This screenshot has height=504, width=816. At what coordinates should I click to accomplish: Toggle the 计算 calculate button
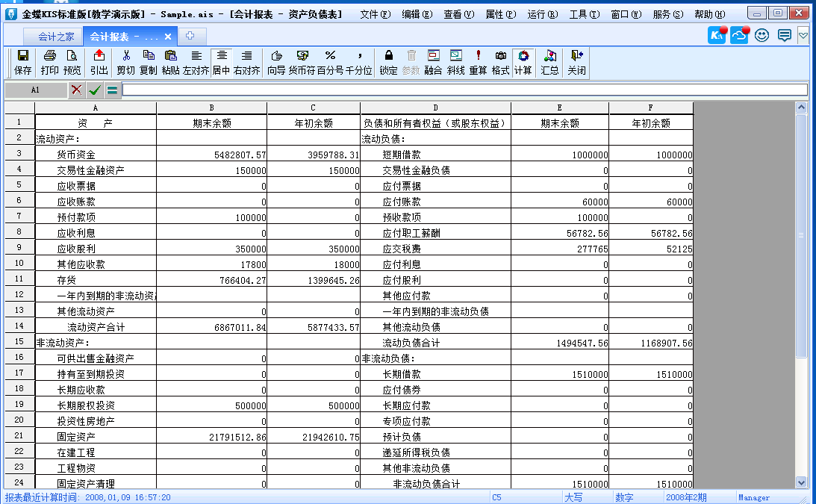tap(523, 62)
